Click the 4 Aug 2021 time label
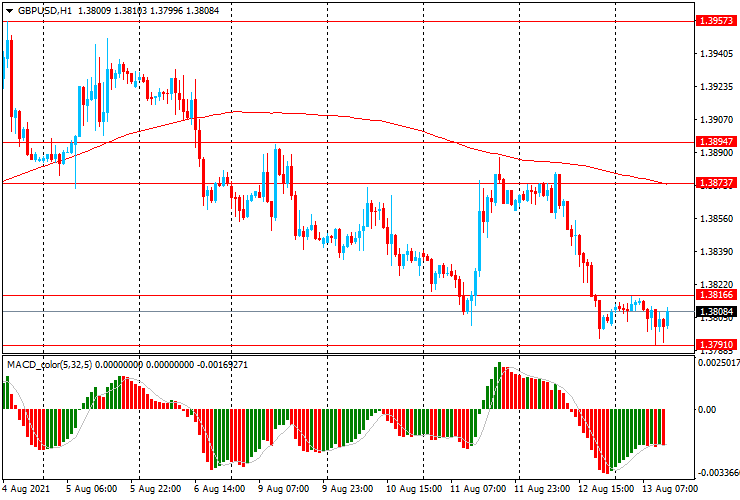This screenshot has width=740, height=500. point(26,488)
